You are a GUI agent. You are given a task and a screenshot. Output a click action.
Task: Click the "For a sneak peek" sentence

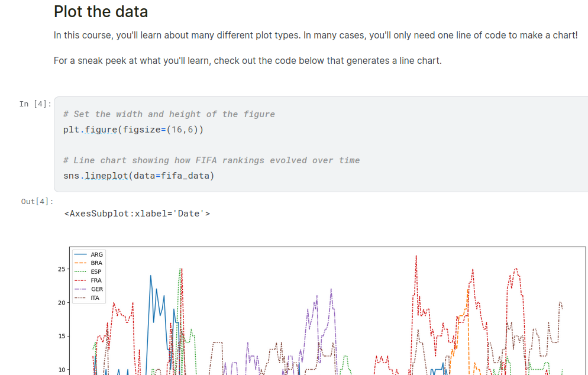[x=247, y=61]
